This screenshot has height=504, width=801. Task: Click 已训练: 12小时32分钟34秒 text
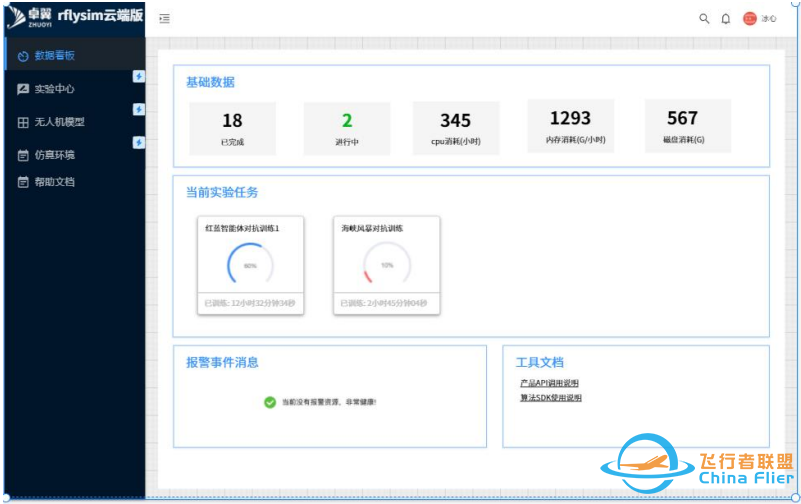click(x=250, y=303)
